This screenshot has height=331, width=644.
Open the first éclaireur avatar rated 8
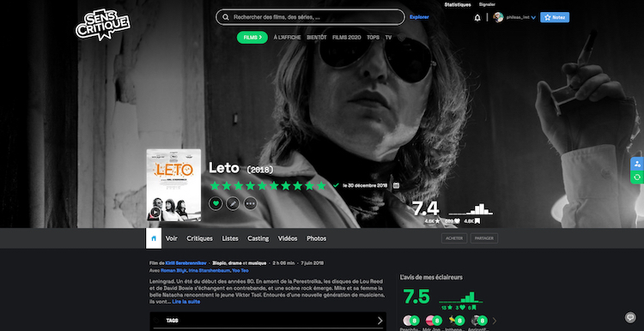(410, 321)
